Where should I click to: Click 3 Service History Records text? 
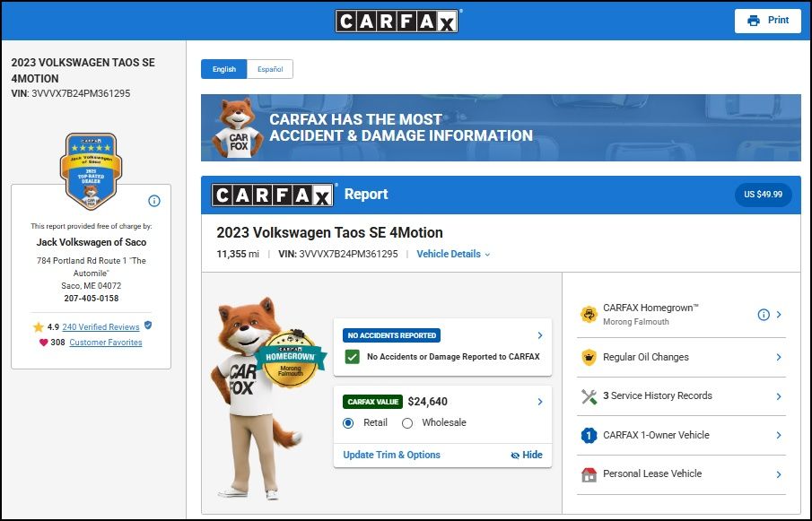(x=658, y=395)
